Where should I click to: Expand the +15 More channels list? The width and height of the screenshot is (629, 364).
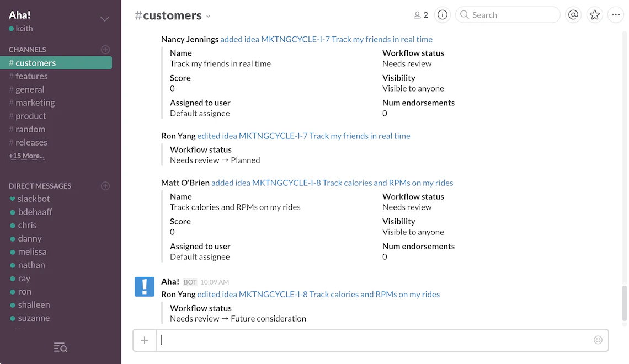tap(26, 156)
